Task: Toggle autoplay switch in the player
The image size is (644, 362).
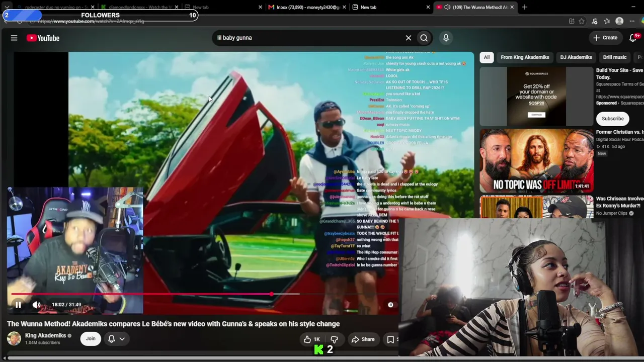Action: [390, 305]
